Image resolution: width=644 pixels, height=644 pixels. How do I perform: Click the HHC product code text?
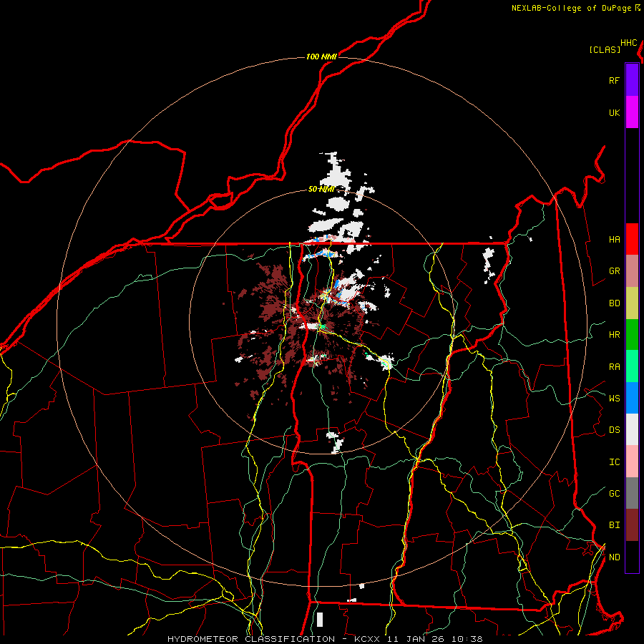point(628,43)
